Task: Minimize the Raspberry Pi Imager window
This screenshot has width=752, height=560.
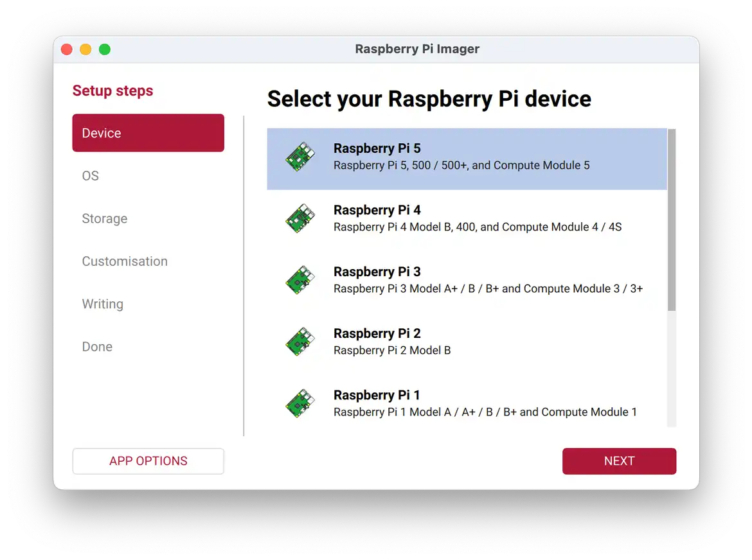Action: click(x=85, y=49)
